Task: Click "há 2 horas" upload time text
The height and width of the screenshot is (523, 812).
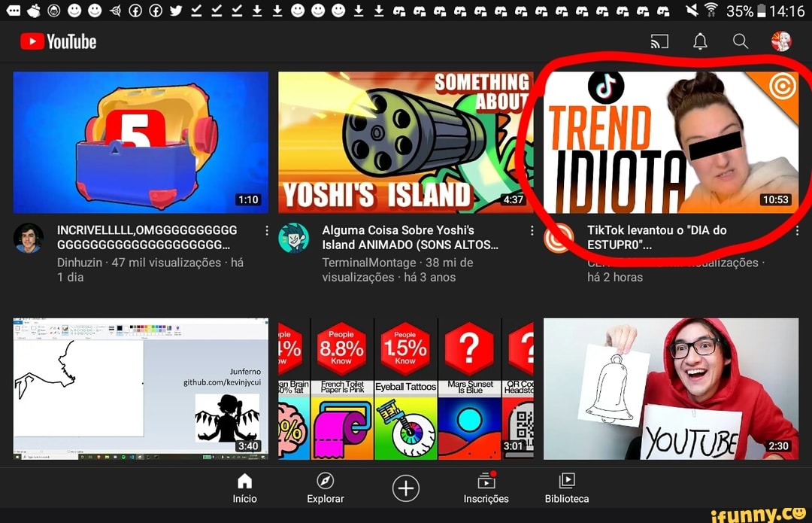Action: 615,278
